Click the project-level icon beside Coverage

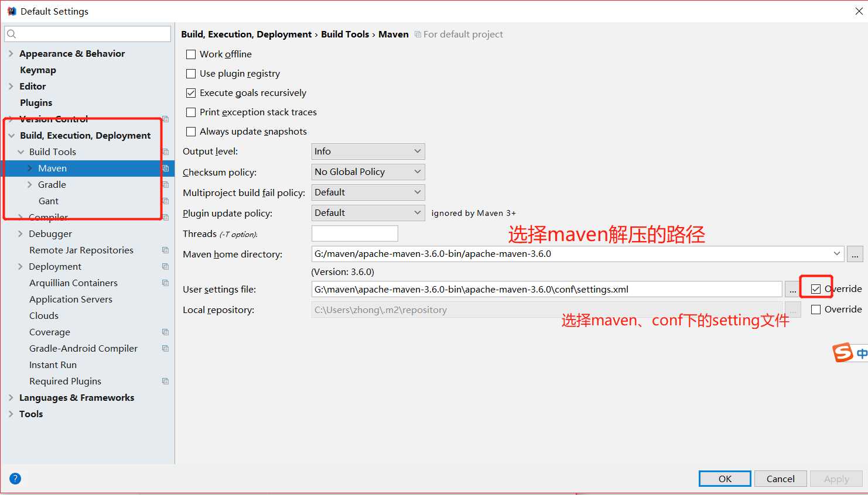166,332
